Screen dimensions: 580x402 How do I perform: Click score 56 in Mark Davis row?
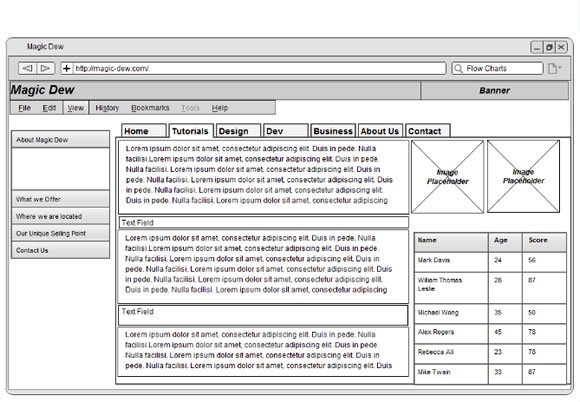(544, 262)
